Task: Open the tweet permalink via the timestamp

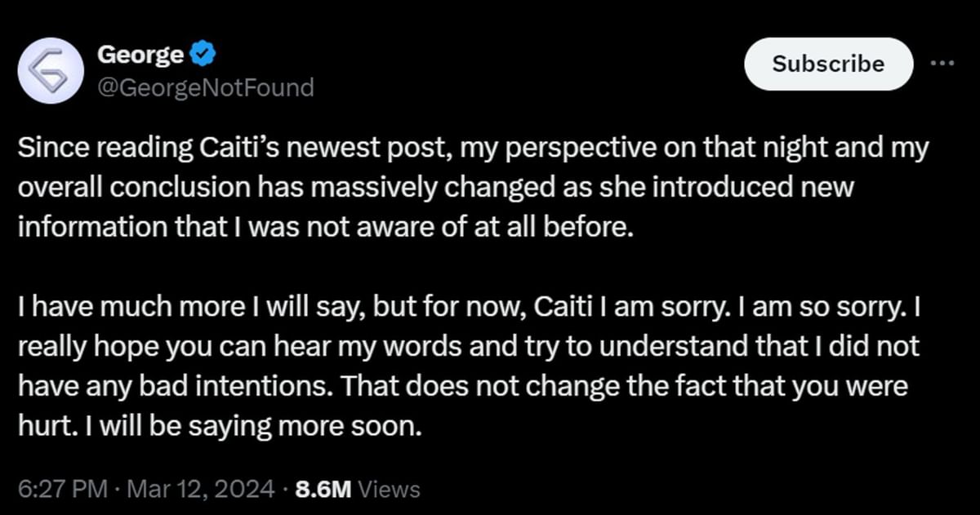Action: [63, 489]
